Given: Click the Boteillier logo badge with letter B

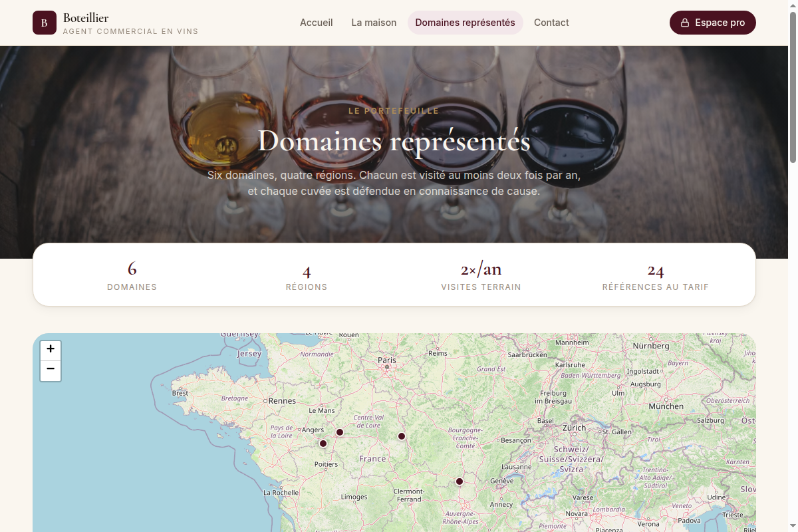Looking at the screenshot, I should pos(45,23).
